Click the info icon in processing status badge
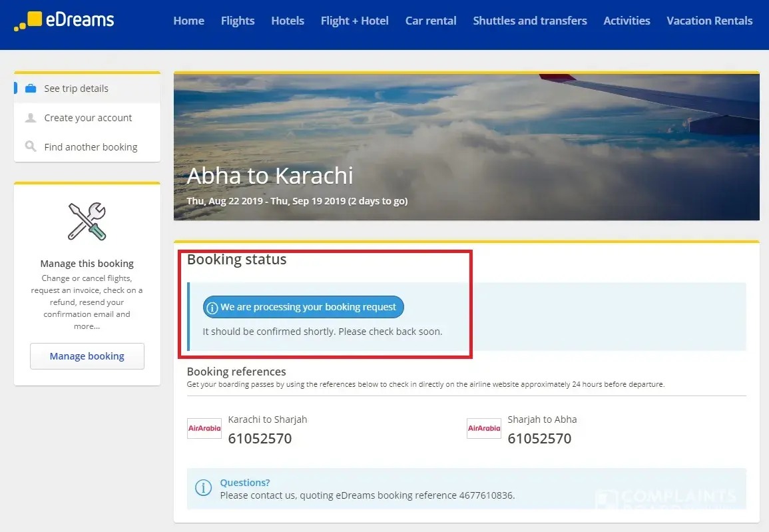 click(x=212, y=308)
